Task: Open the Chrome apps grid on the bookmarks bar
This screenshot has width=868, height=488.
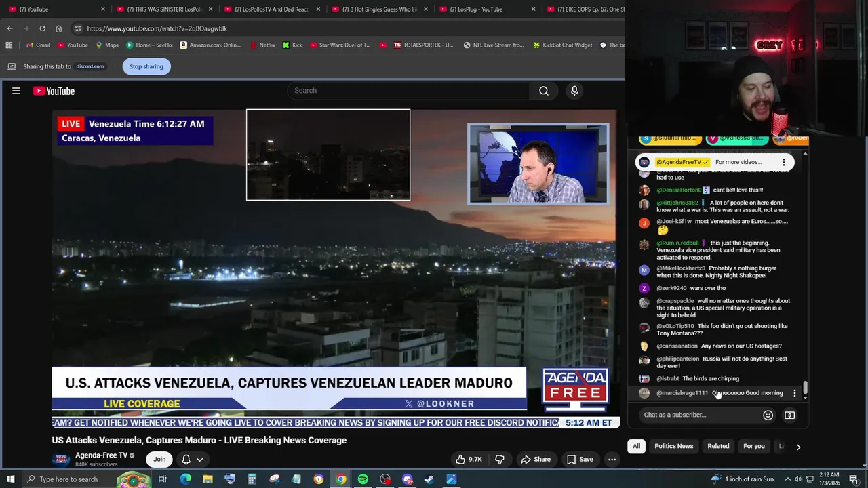Action: click(x=9, y=45)
